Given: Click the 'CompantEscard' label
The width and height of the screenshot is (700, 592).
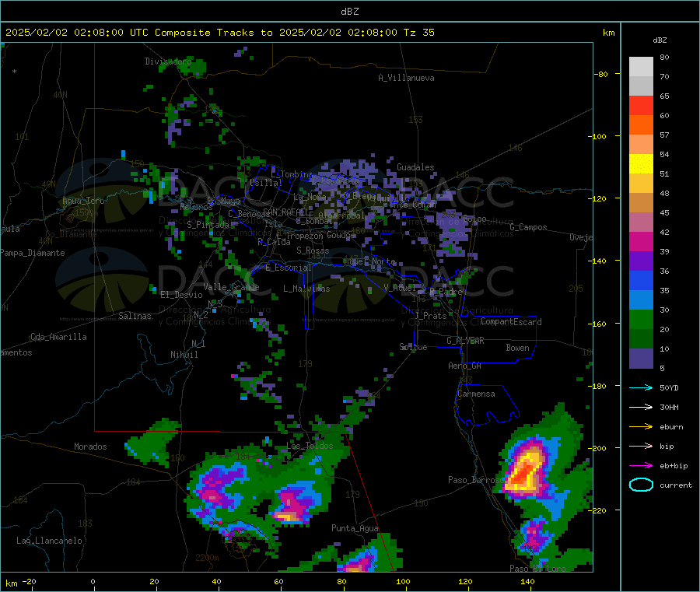Looking at the screenshot, I should (511, 322).
